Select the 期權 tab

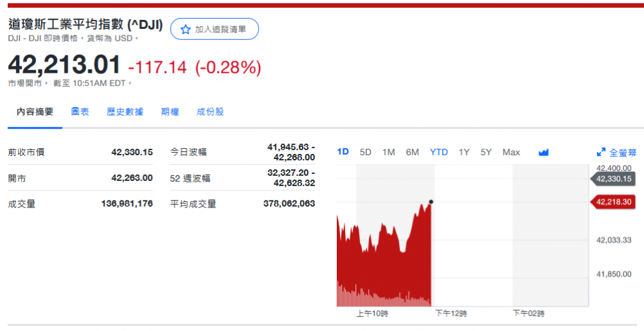[x=170, y=111]
